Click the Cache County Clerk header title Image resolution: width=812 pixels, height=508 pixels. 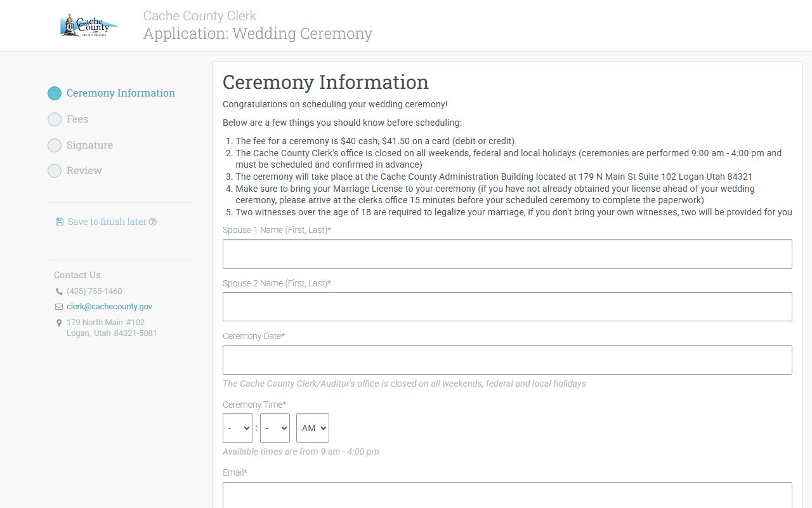[200, 16]
